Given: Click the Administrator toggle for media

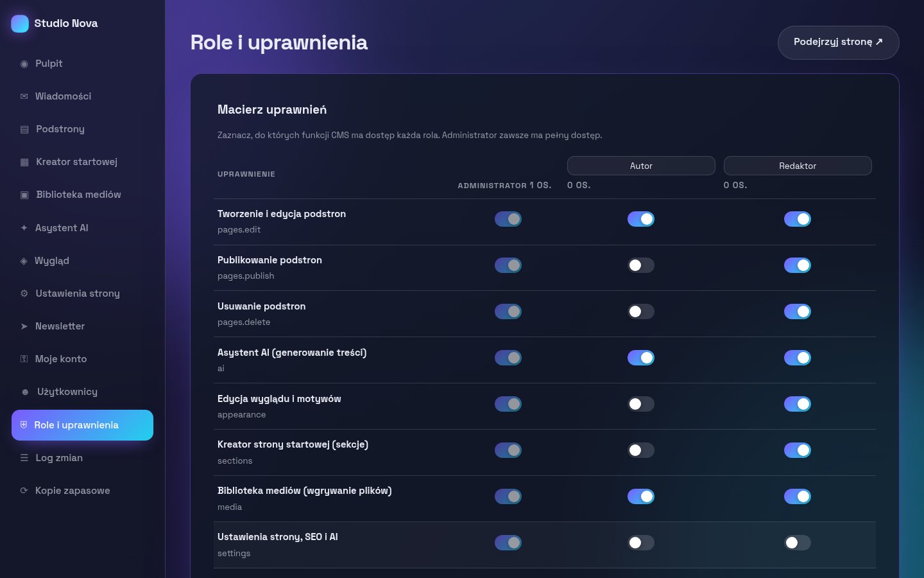Looking at the screenshot, I should tap(508, 496).
